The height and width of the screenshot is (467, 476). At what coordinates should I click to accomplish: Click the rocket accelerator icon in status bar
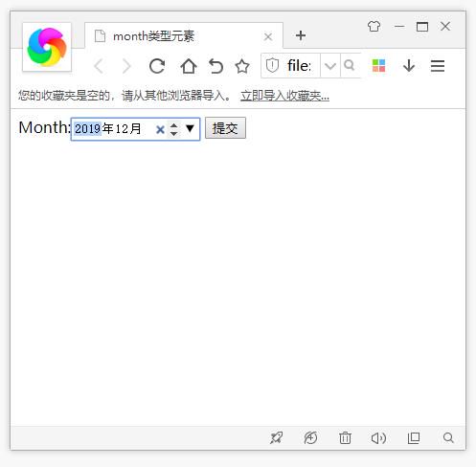click(276, 437)
